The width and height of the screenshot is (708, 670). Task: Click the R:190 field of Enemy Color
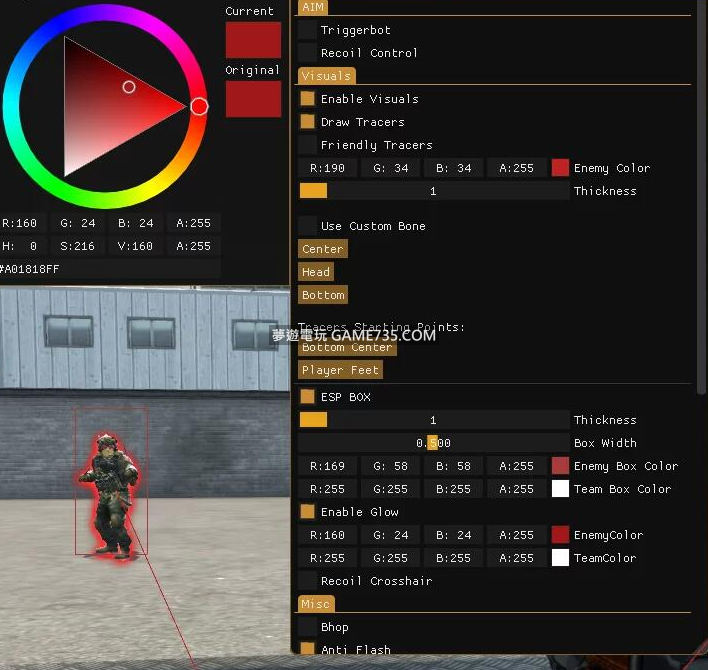327,168
